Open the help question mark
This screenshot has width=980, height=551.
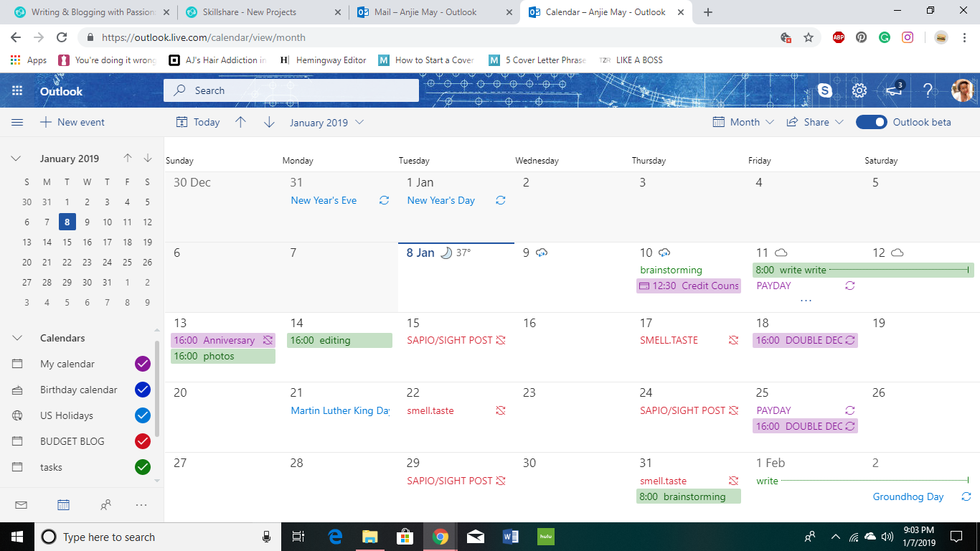tap(928, 90)
